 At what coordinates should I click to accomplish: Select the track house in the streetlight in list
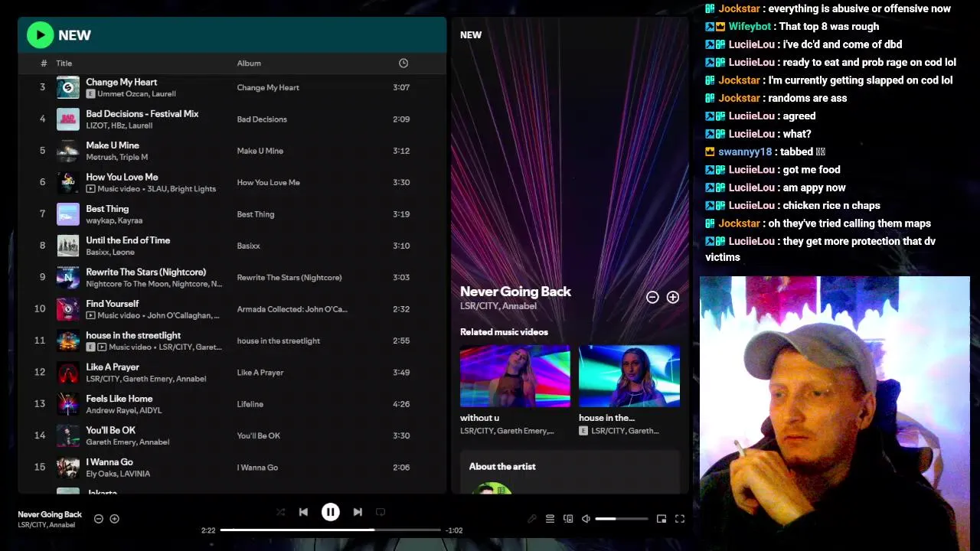[x=133, y=335]
